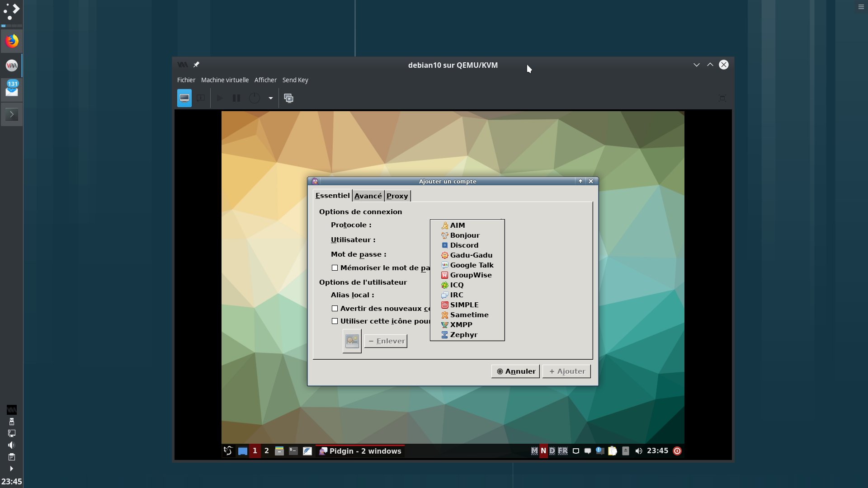Click the M indicator in guest tray
This screenshot has width=868, height=488.
[x=534, y=451]
